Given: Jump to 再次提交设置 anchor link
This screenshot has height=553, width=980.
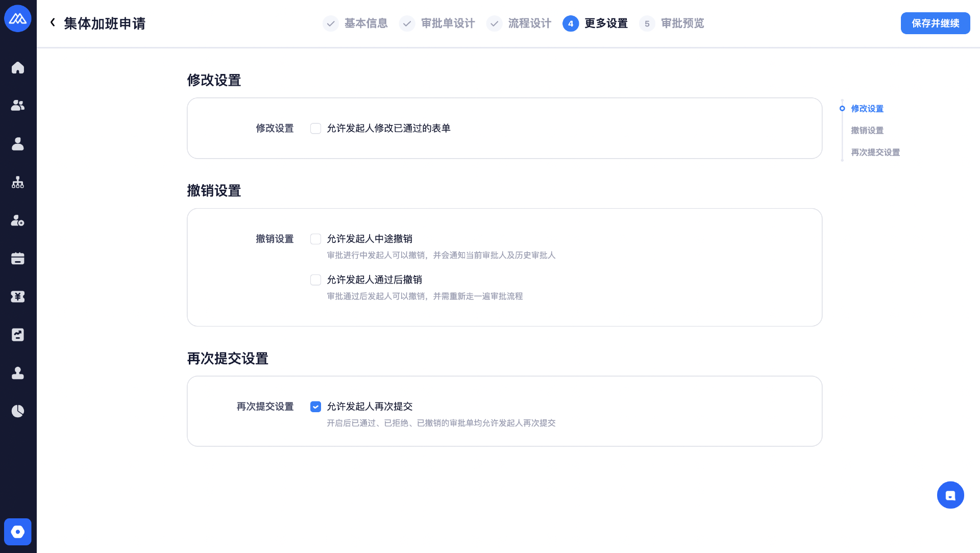Looking at the screenshot, I should tap(875, 153).
